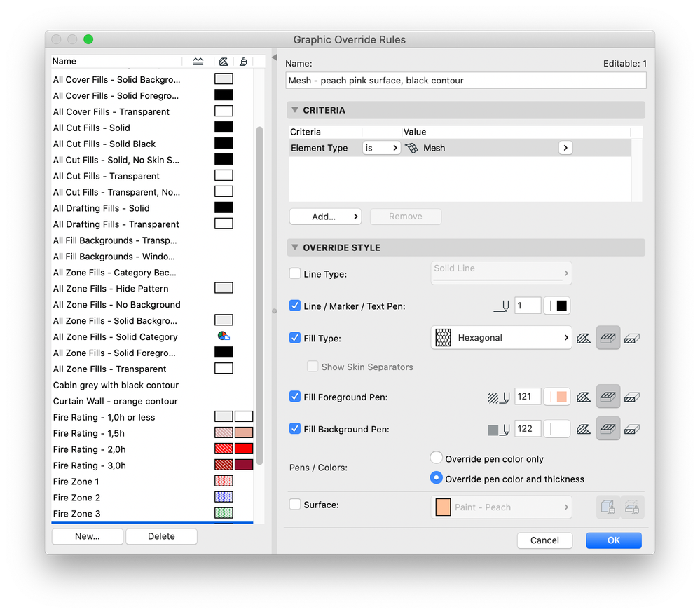The image size is (700, 614).
Task: Click the line pen number field
Action: (x=527, y=306)
